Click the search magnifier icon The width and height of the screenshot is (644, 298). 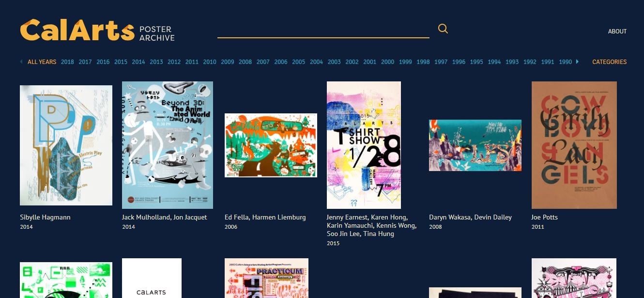(x=443, y=29)
